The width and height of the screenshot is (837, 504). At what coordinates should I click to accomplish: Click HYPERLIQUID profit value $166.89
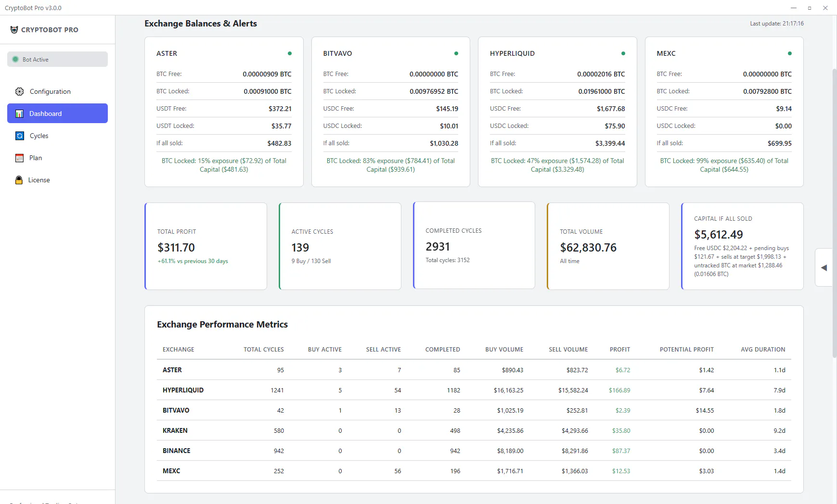pos(619,390)
